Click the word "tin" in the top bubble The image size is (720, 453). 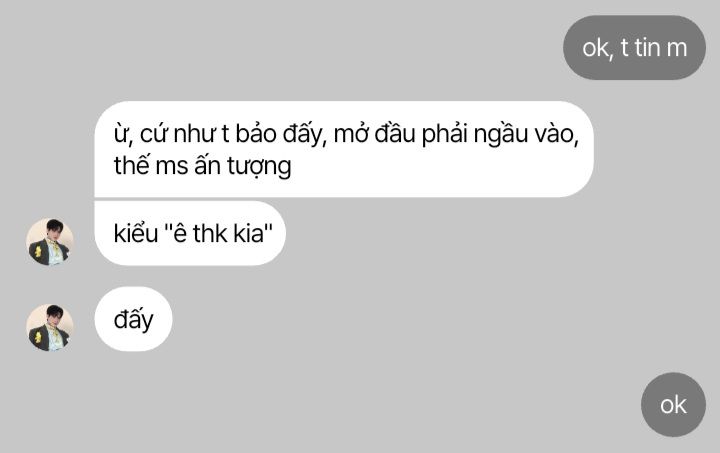coord(647,48)
